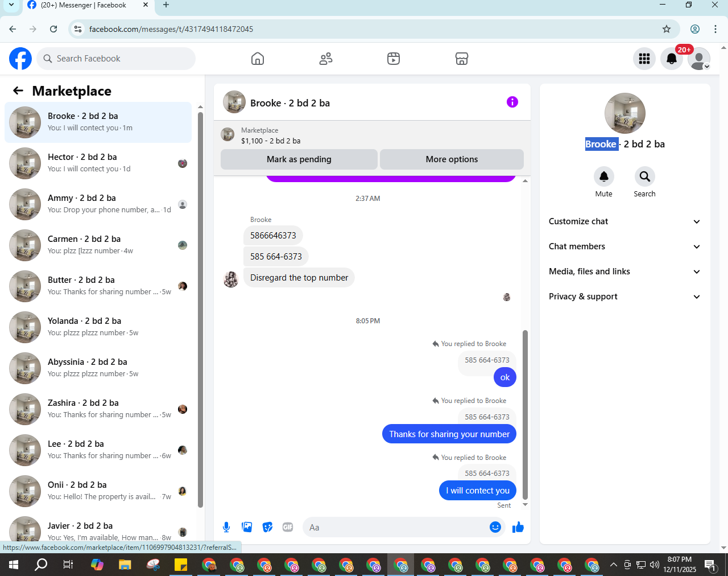Expand Media, files and links section
Image resolution: width=728 pixels, height=576 pixels.
(x=624, y=271)
